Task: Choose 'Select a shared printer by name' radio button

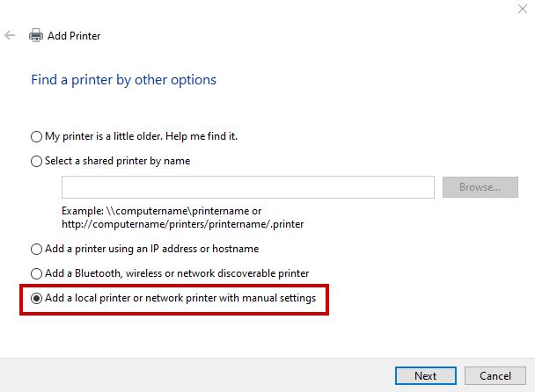Action: (36, 161)
